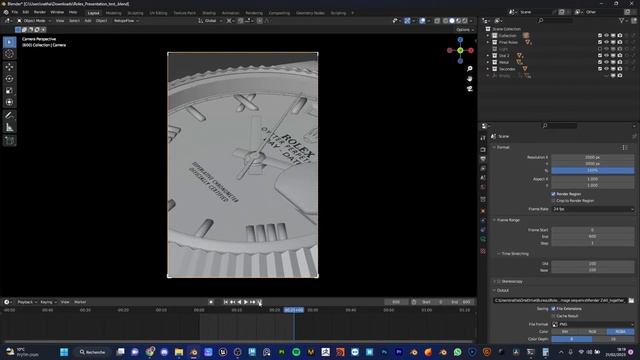Open the Global transform orientation dropdown

coord(210,20)
